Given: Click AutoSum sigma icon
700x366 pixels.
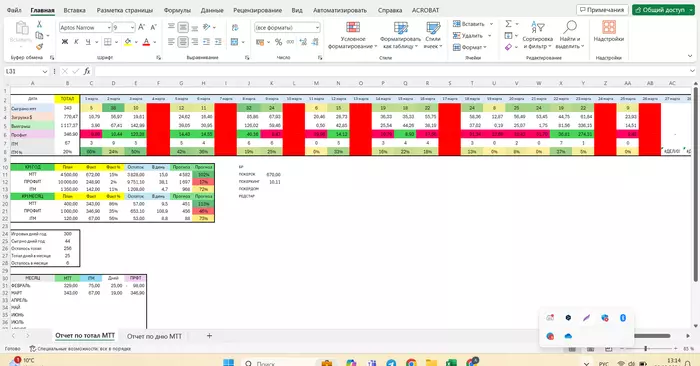Looking at the screenshot, I should click(508, 24).
